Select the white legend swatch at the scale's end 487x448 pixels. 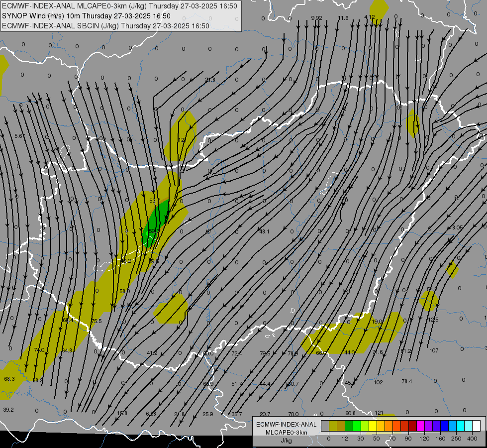coord(476,426)
